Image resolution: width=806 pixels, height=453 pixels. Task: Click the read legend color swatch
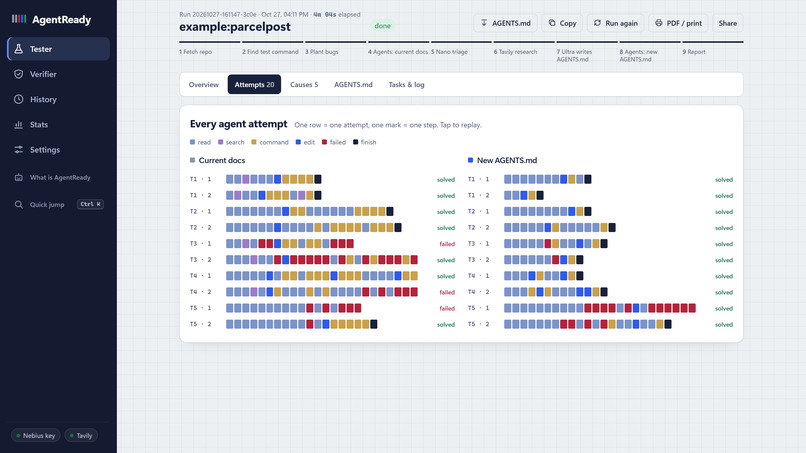[x=192, y=142]
